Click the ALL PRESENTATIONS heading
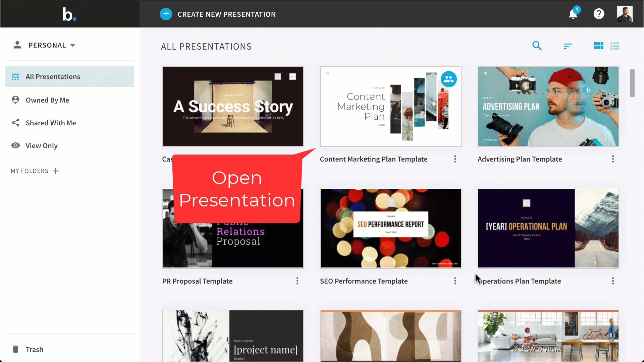The image size is (644, 362). coord(206,47)
